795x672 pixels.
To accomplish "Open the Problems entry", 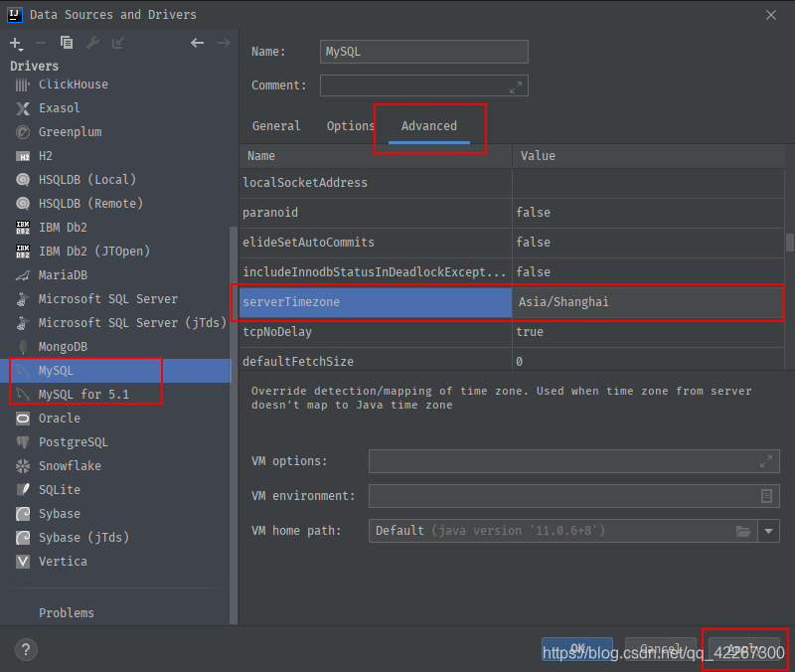I will (x=67, y=613).
